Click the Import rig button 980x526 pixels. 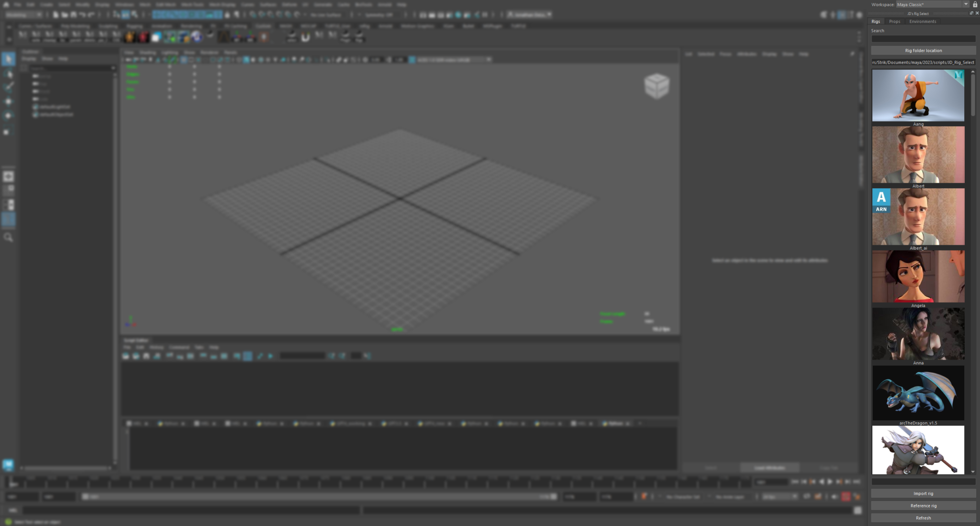[x=923, y=493]
